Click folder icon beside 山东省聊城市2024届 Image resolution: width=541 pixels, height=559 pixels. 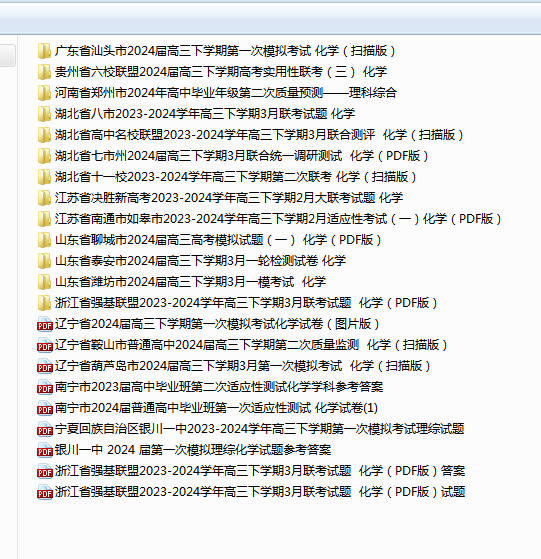point(44,240)
